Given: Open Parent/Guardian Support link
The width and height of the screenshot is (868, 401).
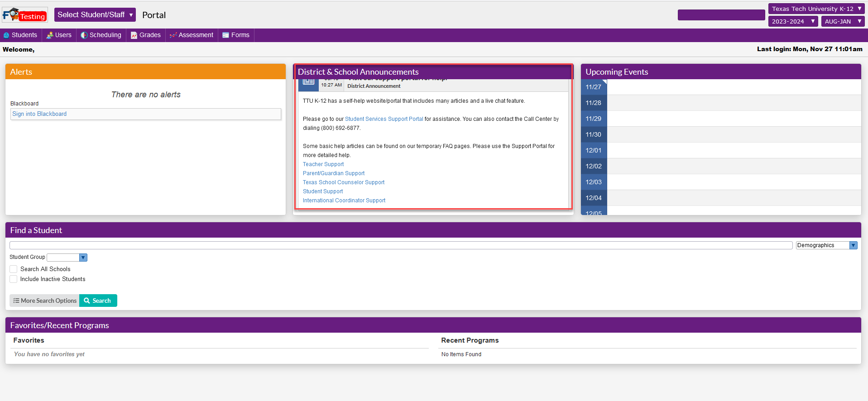Looking at the screenshot, I should 334,173.
